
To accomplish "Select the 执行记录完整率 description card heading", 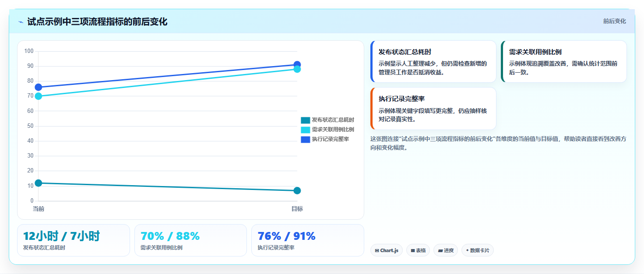I will pyautogui.click(x=401, y=99).
